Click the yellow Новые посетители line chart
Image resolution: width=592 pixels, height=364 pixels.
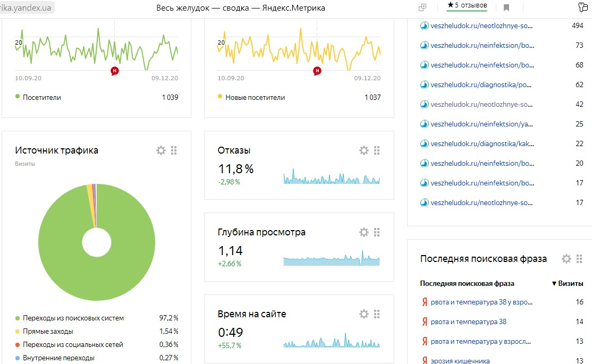299,49
